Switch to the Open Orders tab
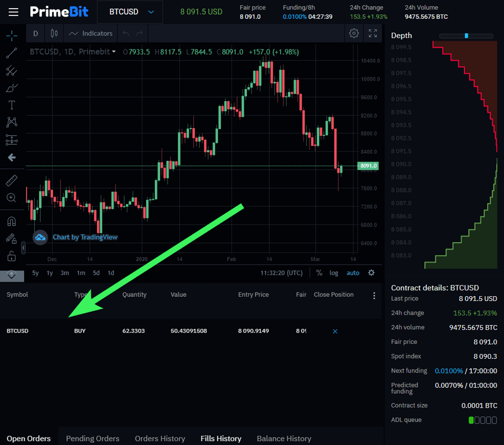 click(x=28, y=439)
